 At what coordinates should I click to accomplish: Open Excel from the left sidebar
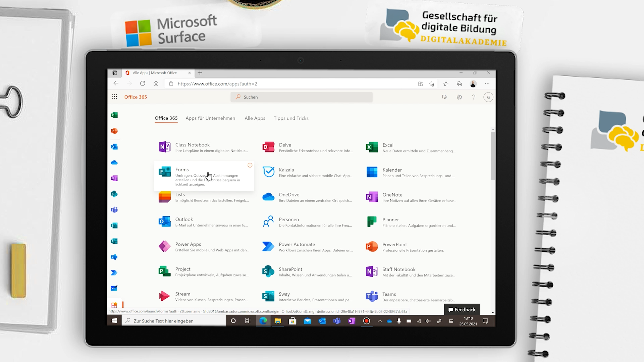pos(114,115)
